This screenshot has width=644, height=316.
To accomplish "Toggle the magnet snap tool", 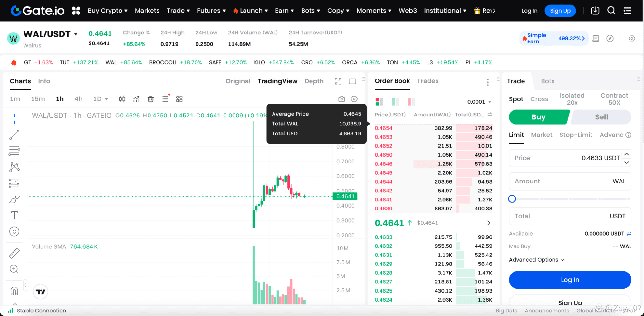I will [14, 291].
